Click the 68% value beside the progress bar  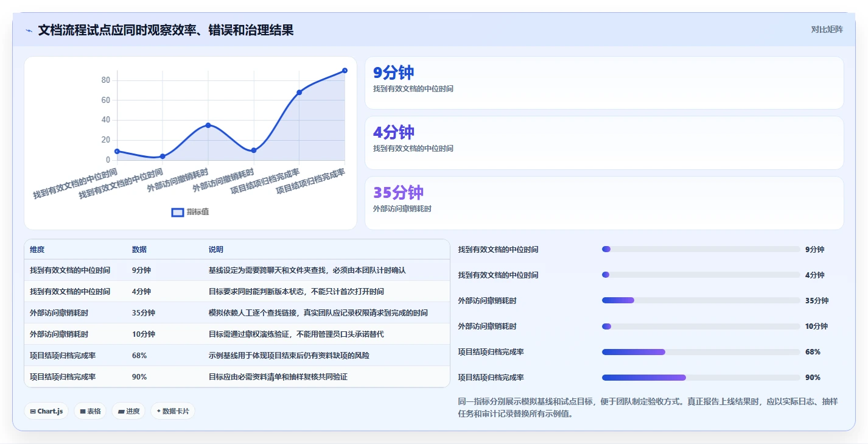pos(813,352)
